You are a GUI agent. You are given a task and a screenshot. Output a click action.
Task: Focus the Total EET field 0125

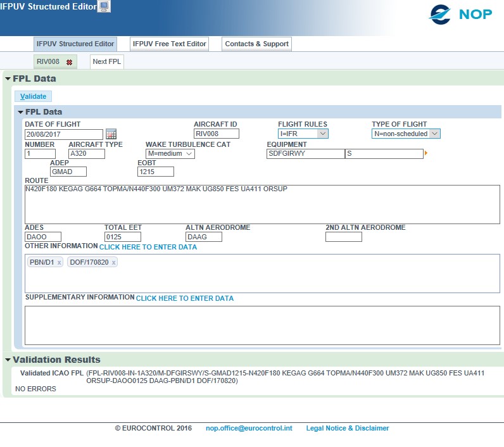[123, 237]
